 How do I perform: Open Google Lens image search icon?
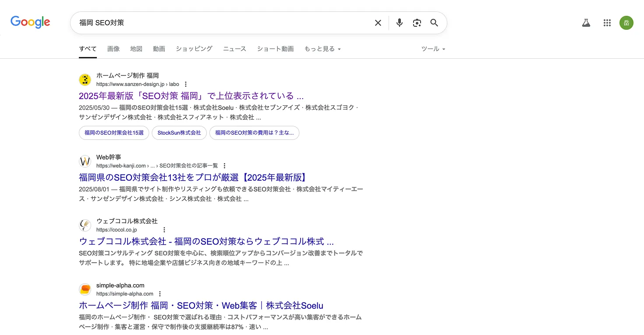(417, 23)
